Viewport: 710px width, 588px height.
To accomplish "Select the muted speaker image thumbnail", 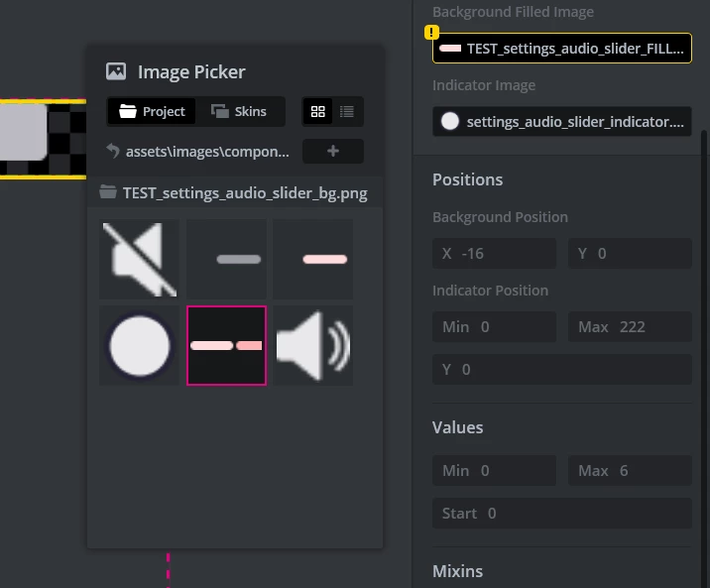I will click(x=140, y=260).
